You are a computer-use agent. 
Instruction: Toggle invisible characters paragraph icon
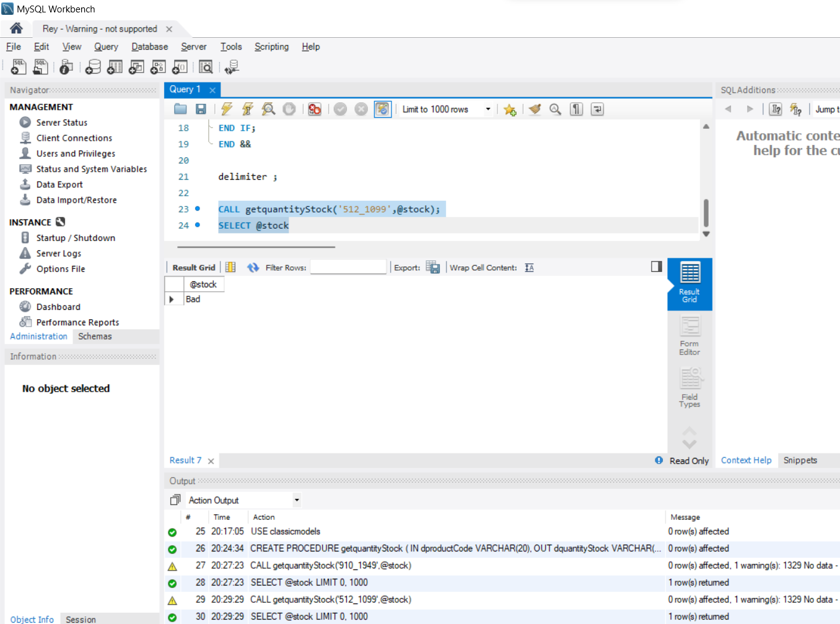coord(577,109)
